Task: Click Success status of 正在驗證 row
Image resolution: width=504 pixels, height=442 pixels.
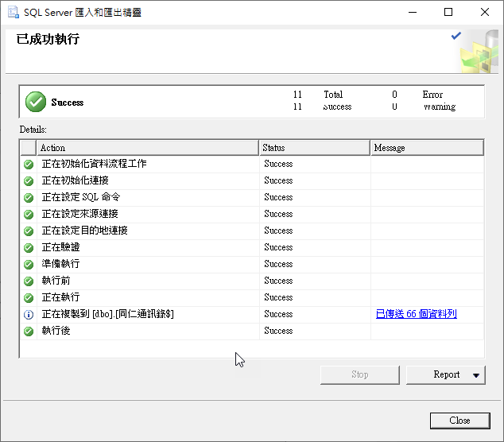Action: click(x=278, y=247)
